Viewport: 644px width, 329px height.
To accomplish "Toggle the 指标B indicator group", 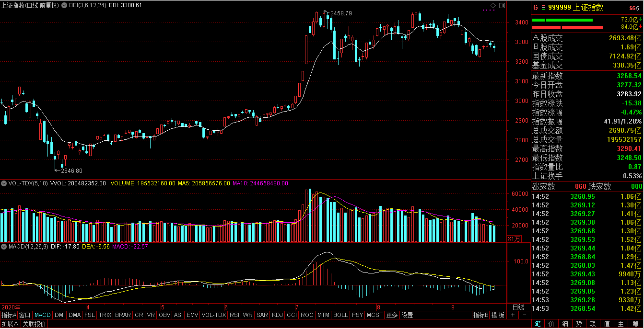I will click(x=481, y=315).
